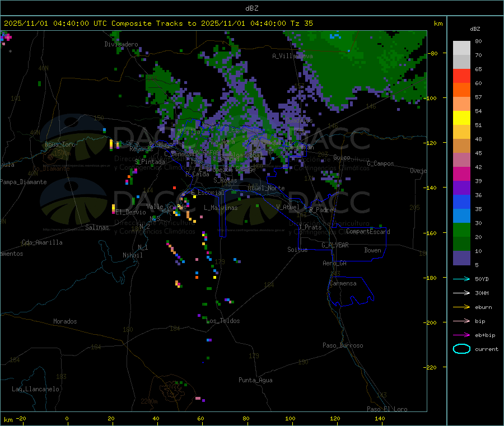Click the 'Agua_Toro' map label
Viewport: 504px width, 426px height.
pos(60,144)
